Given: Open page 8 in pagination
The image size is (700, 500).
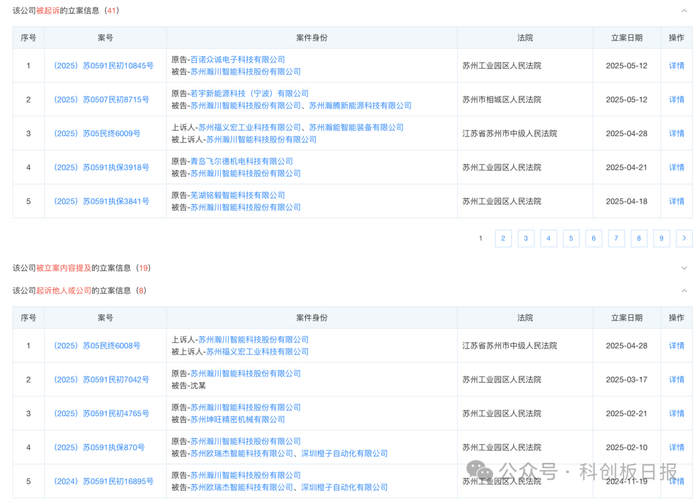Looking at the screenshot, I should click(x=639, y=238).
